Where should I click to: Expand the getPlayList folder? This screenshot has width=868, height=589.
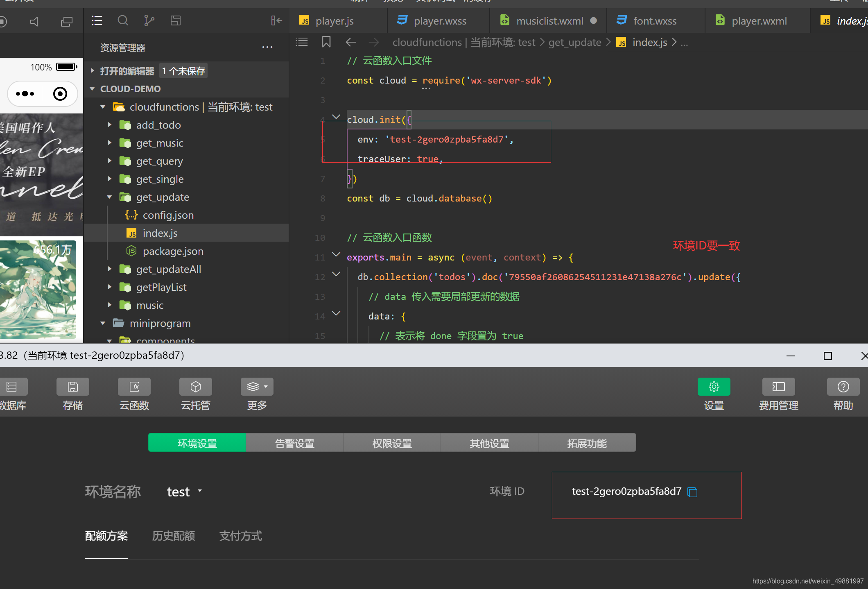pyautogui.click(x=109, y=287)
